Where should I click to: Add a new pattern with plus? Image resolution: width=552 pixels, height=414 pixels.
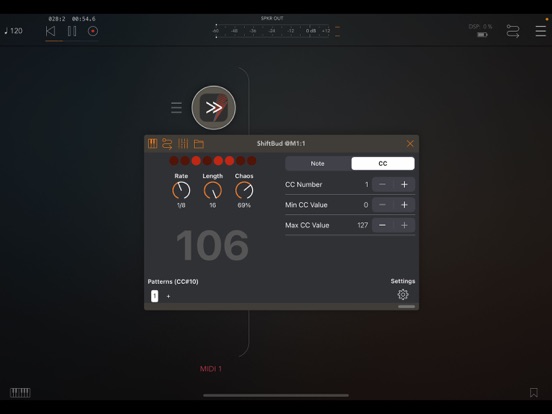coord(168,296)
